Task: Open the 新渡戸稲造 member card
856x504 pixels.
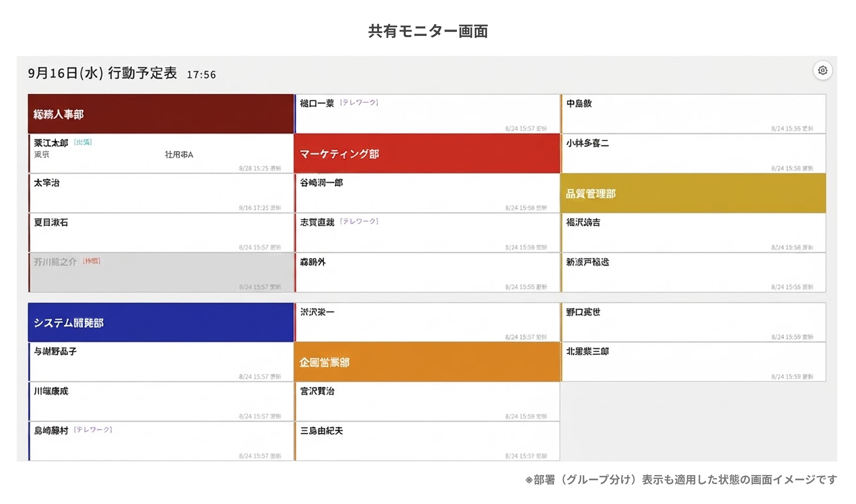Action: (693, 272)
